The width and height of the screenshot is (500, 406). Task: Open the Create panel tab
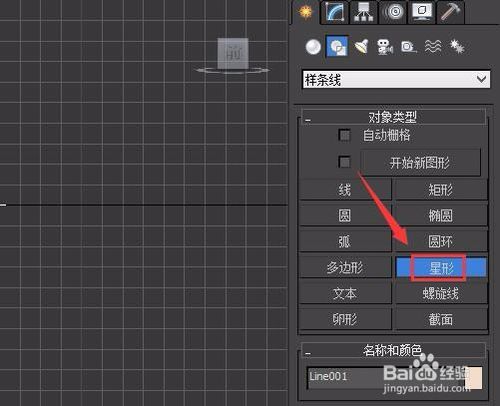point(305,12)
